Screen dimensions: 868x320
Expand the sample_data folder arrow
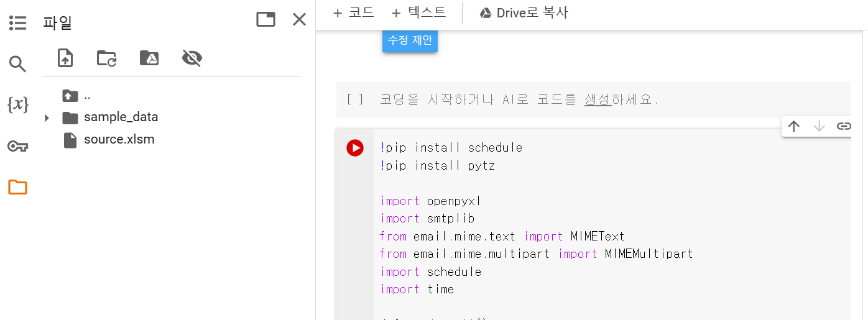[x=47, y=117]
